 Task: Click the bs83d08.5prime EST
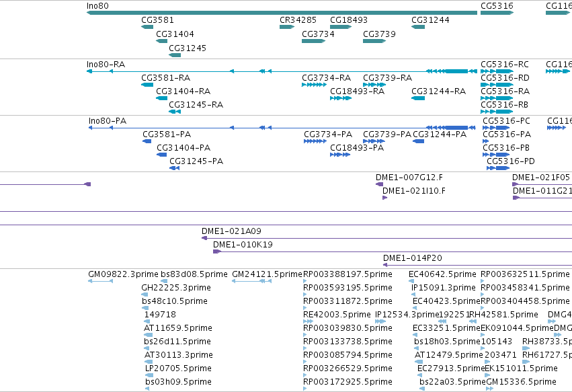[164, 281]
